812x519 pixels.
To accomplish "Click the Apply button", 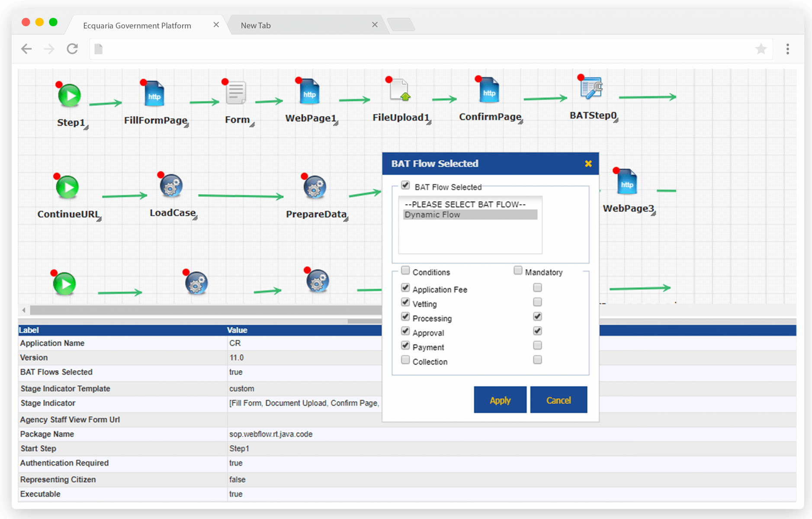I will click(x=500, y=400).
